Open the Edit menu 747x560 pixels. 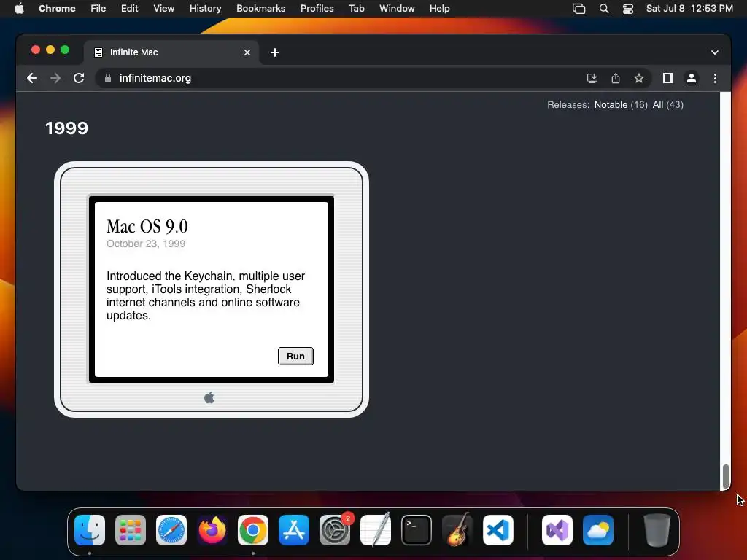click(x=129, y=8)
